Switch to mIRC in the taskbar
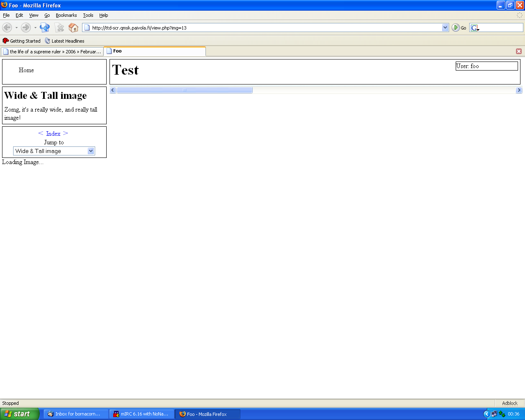The image size is (525, 420). point(142,414)
